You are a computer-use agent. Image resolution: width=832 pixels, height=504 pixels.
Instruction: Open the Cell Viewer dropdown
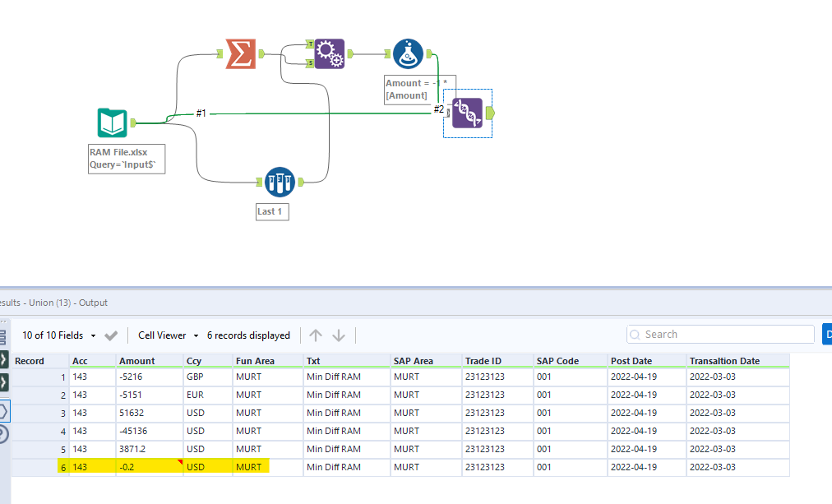[164, 335]
